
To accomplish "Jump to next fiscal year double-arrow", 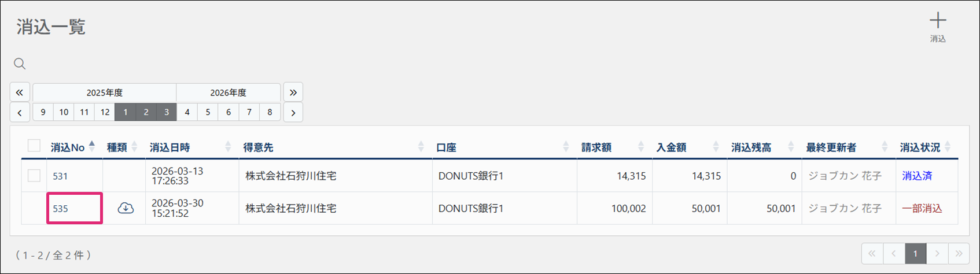I will [293, 92].
